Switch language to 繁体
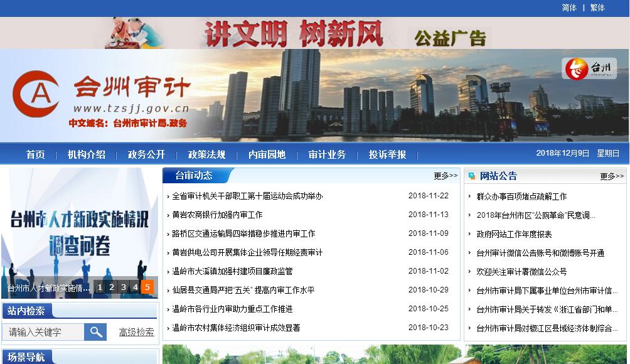 click(x=597, y=8)
